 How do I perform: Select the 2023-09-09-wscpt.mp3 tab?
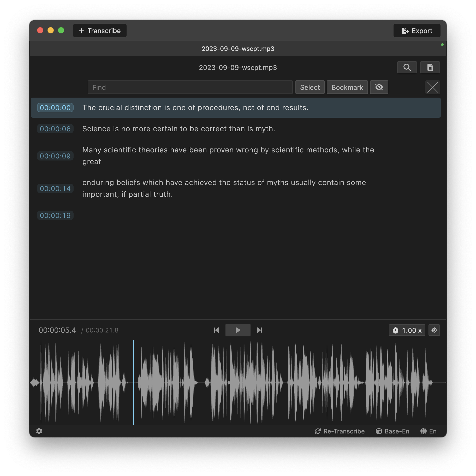[x=238, y=49]
